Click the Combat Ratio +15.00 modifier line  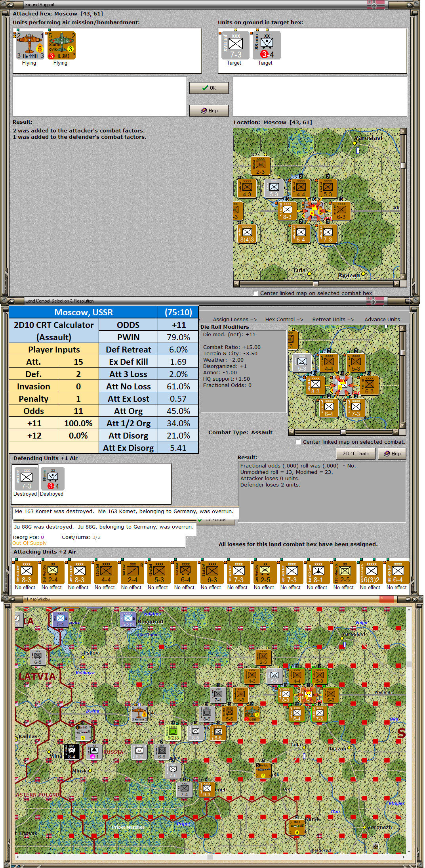click(x=232, y=347)
